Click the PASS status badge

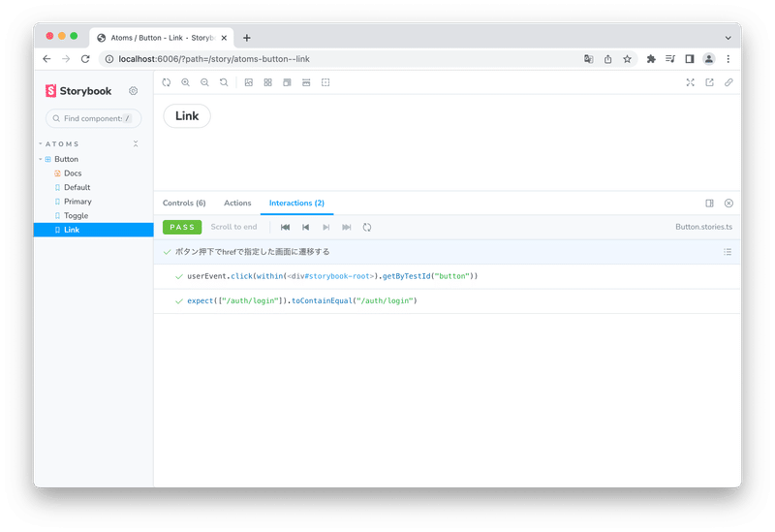tap(182, 227)
